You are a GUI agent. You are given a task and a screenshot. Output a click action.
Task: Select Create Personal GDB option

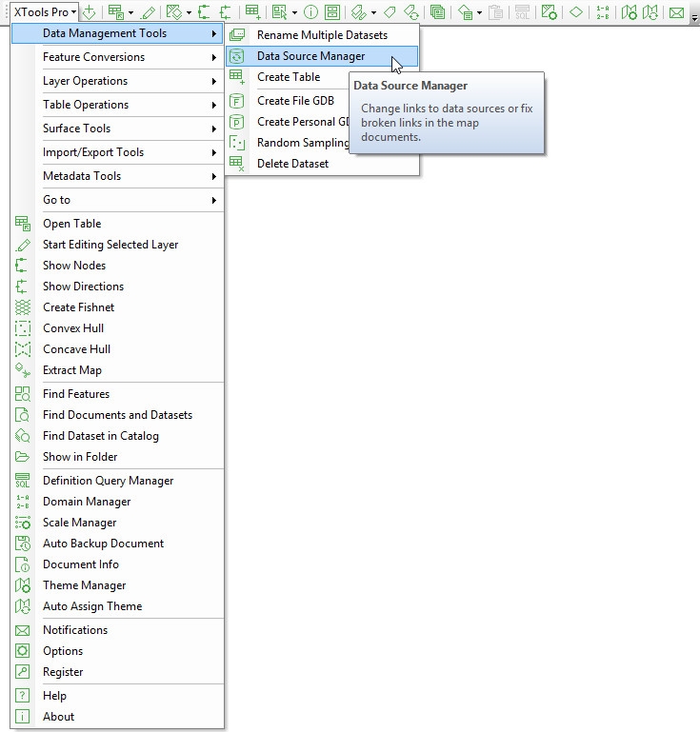coord(288,122)
